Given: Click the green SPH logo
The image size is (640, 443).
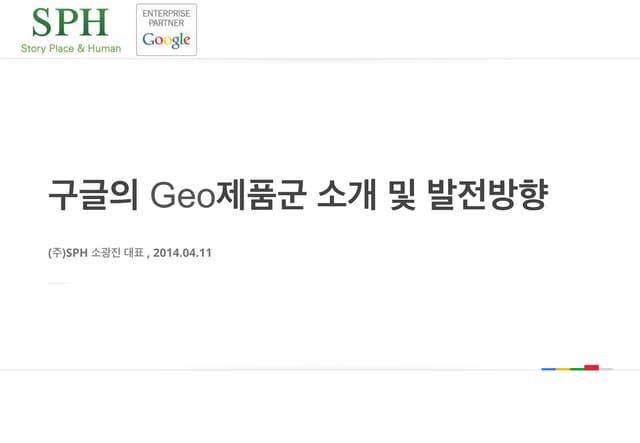Looking at the screenshot, I should (x=69, y=22).
